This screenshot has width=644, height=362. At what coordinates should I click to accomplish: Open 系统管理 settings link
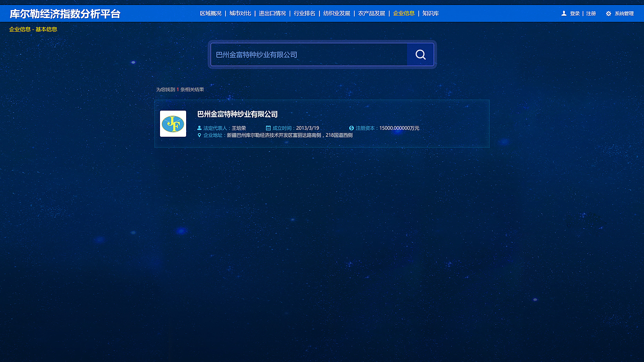pyautogui.click(x=624, y=14)
